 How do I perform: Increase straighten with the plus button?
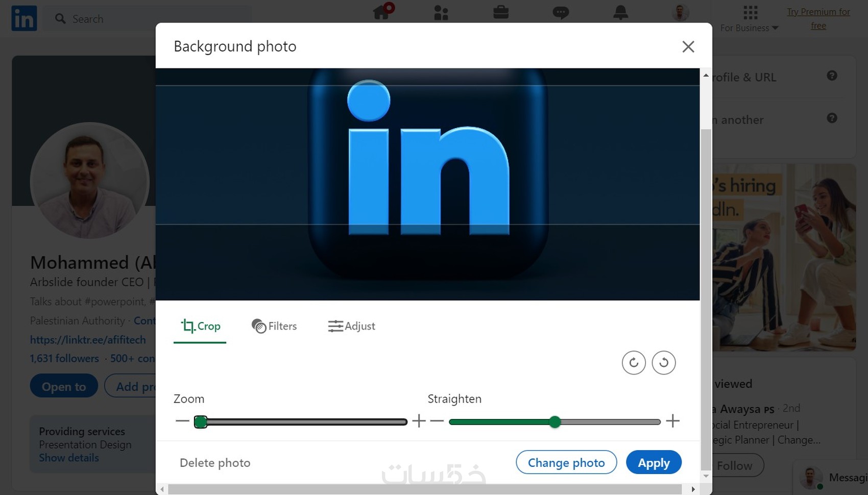673,421
